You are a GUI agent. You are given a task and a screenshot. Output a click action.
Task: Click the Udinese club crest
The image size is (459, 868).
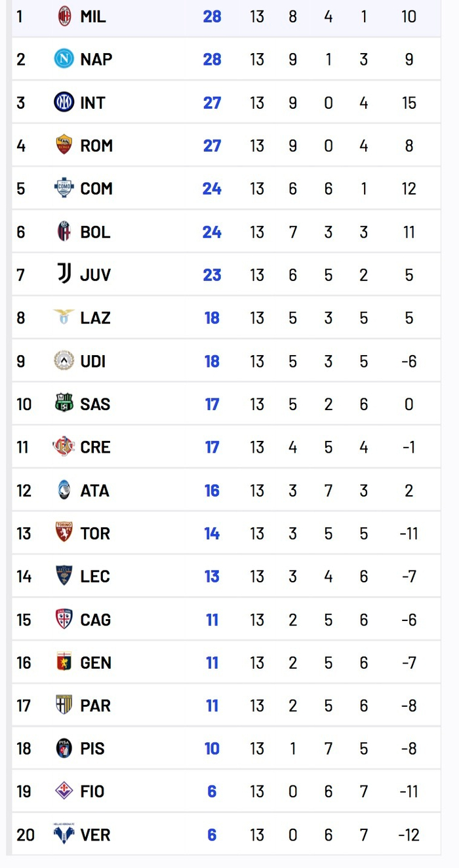coord(64,360)
